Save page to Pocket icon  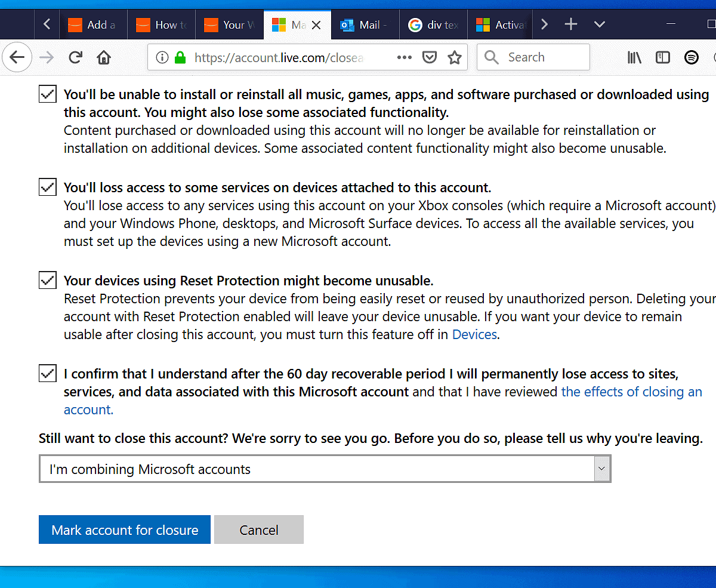click(430, 57)
